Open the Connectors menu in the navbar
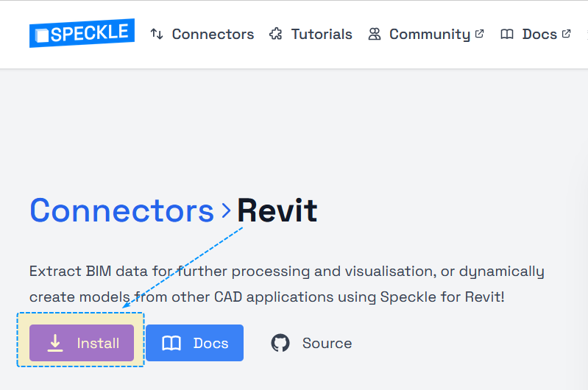Viewport: 588px width, 390px height. coord(213,34)
